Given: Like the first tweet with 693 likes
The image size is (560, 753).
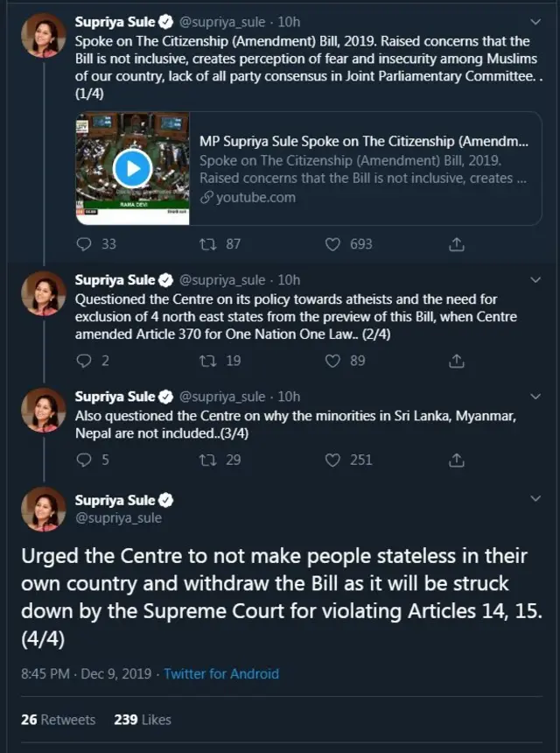Looking at the screenshot, I should point(332,244).
